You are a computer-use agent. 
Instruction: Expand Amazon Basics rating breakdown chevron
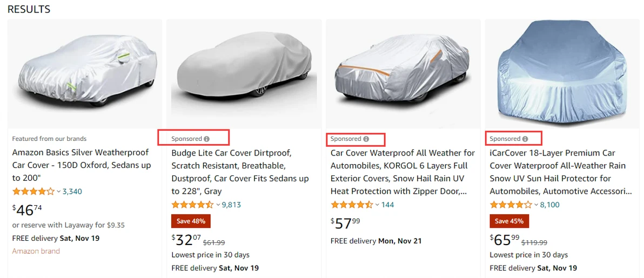coord(59,192)
